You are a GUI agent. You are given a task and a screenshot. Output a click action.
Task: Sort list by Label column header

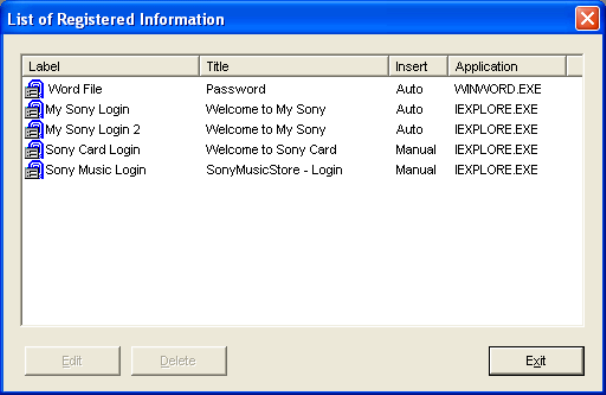tap(111, 66)
